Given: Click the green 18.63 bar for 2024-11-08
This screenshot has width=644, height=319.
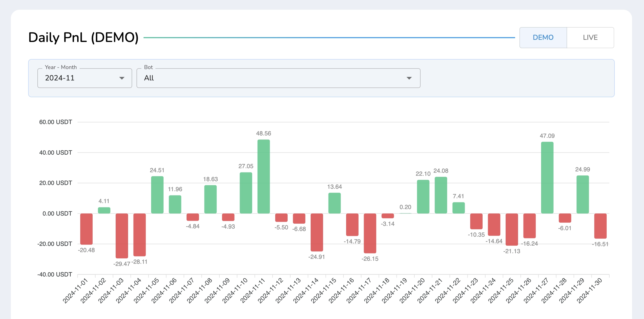Looking at the screenshot, I should click(210, 199).
